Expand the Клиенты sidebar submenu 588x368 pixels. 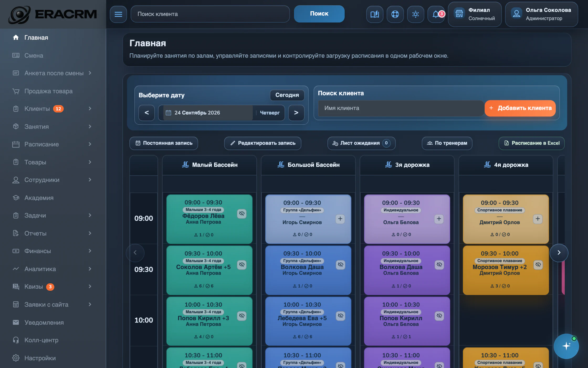[x=90, y=109]
